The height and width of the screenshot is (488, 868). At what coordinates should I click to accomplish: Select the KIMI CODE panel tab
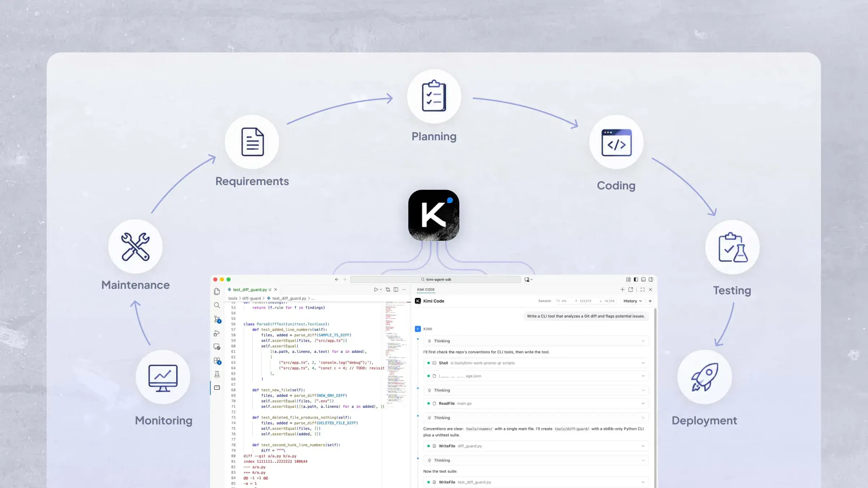[426, 290]
